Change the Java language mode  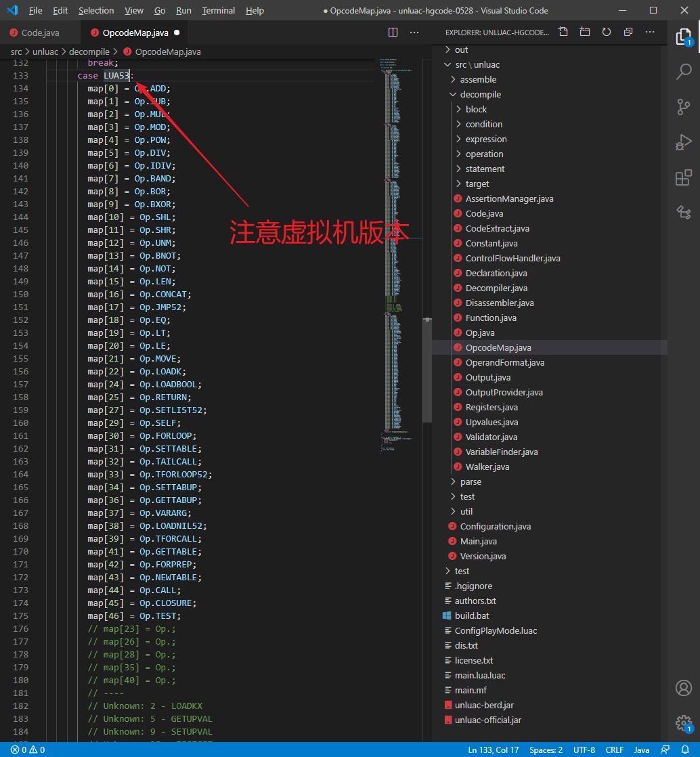tap(642, 750)
